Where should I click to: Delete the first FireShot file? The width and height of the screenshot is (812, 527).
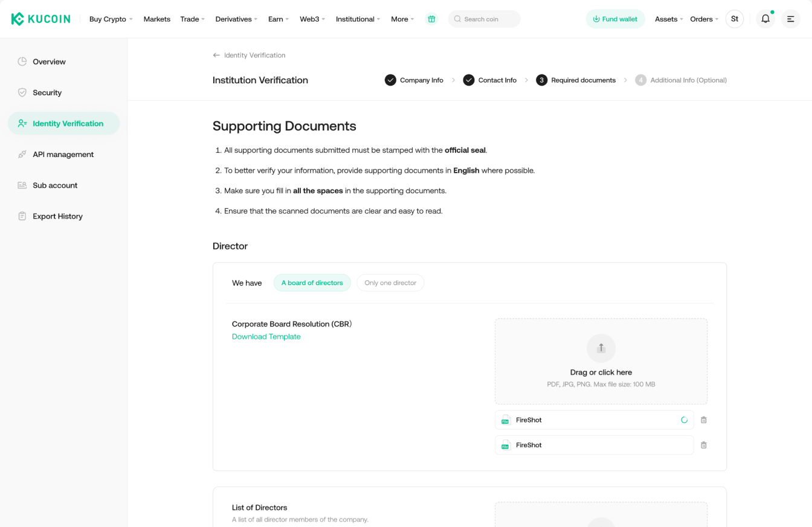click(x=703, y=420)
